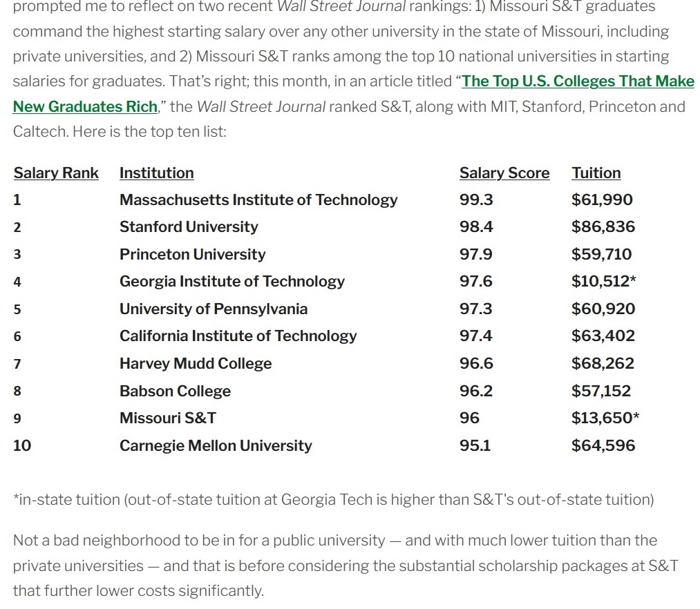
Task: Click the Tuition column header
Action: 596,173
